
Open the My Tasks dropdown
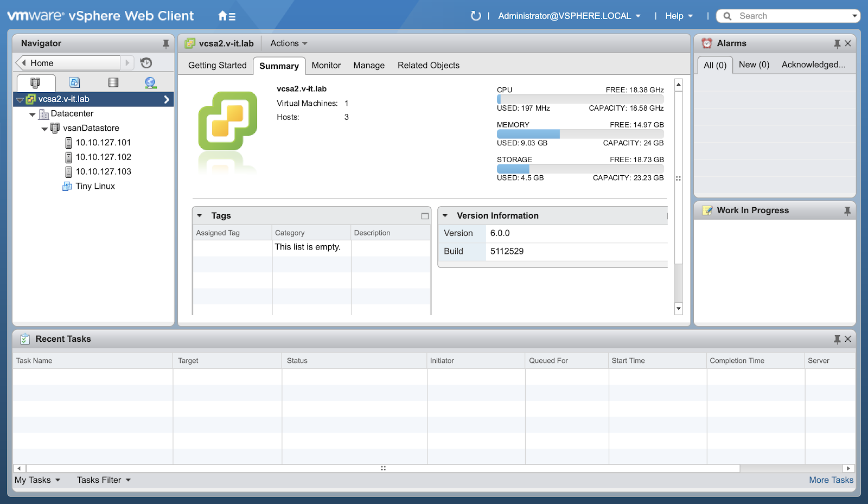pyautogui.click(x=37, y=480)
